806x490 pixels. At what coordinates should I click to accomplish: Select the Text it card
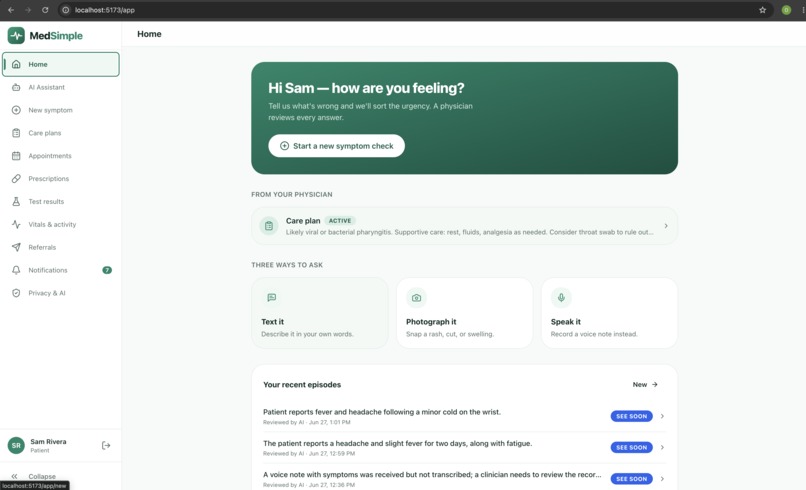[x=320, y=313]
